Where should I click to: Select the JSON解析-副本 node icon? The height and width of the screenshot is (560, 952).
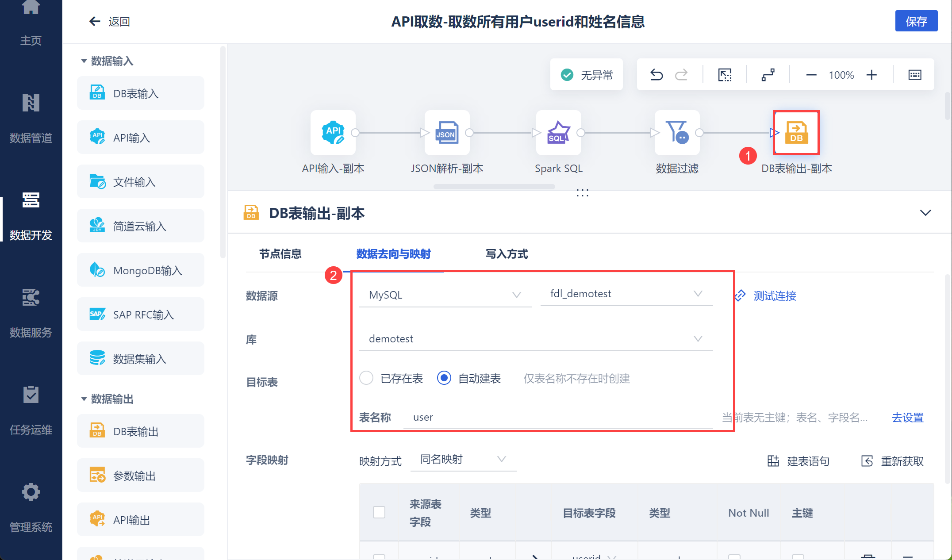[x=447, y=133]
